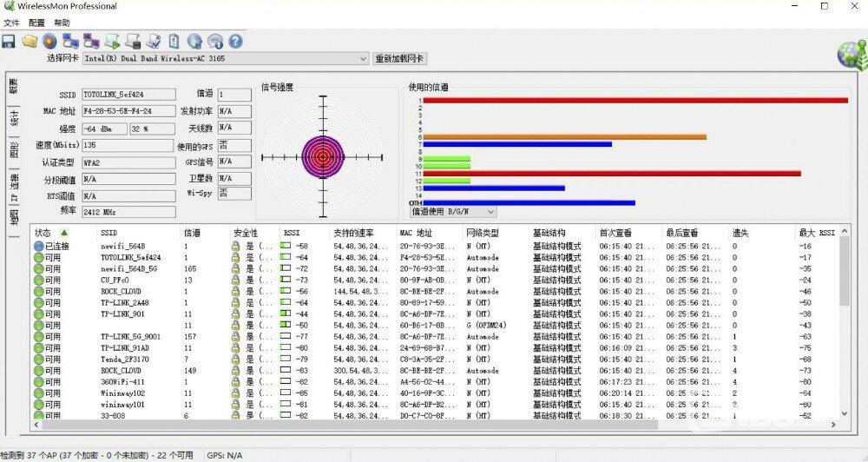868x462 pixels.
Task: Click the lock icon in Tenda_2F3170 row
Action: click(235, 359)
